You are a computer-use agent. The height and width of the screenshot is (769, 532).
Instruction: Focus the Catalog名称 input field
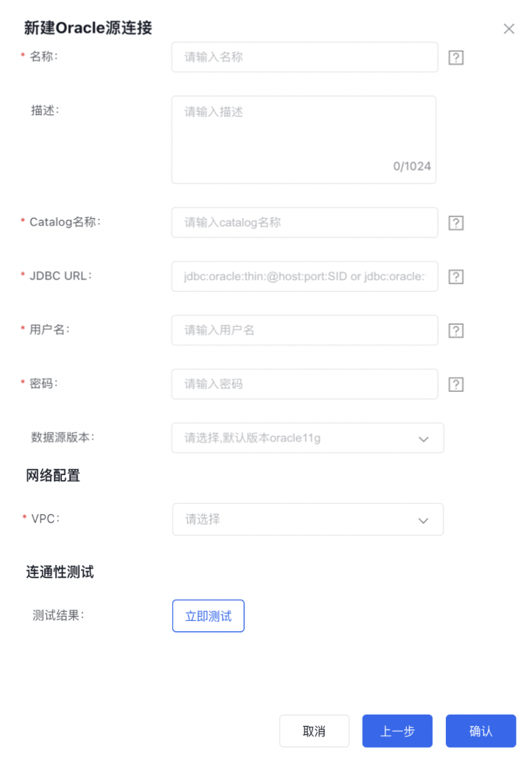tap(304, 222)
